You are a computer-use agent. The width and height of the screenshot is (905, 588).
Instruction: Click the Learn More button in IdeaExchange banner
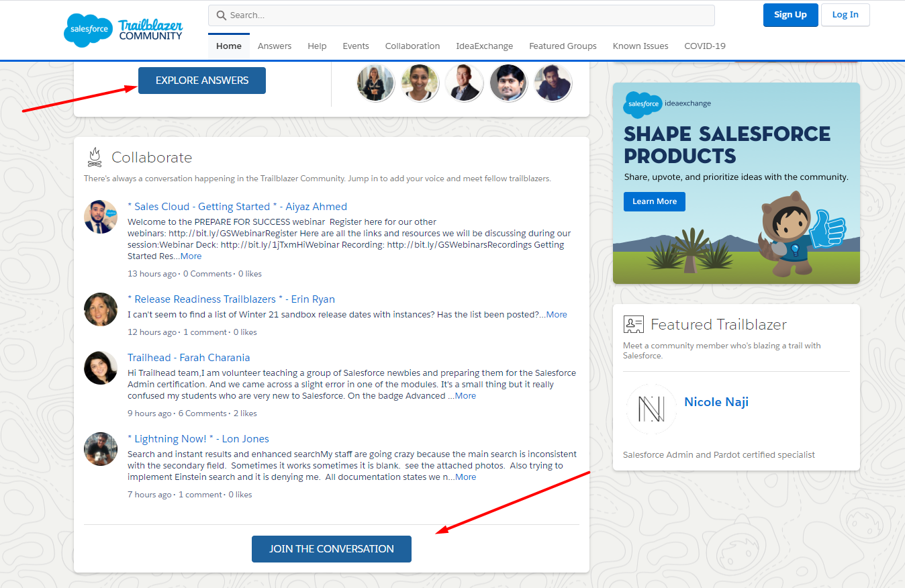(655, 201)
